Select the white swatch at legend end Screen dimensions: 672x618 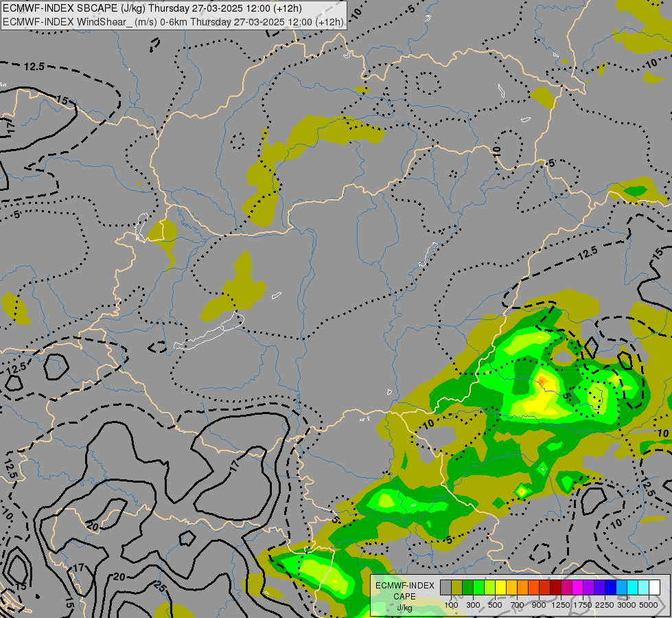coord(654,587)
